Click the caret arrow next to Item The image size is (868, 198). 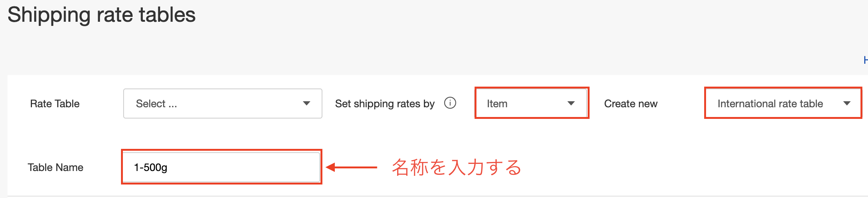click(571, 103)
